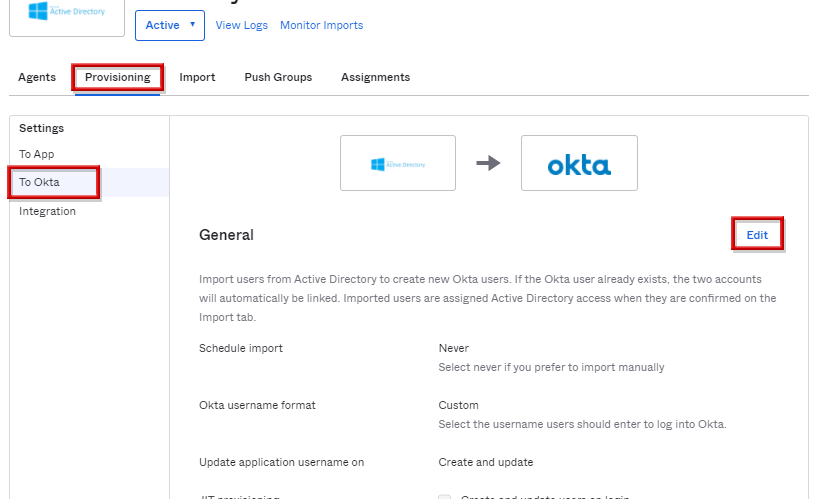
Task: Open the Push Groups tab
Action: pos(278,77)
